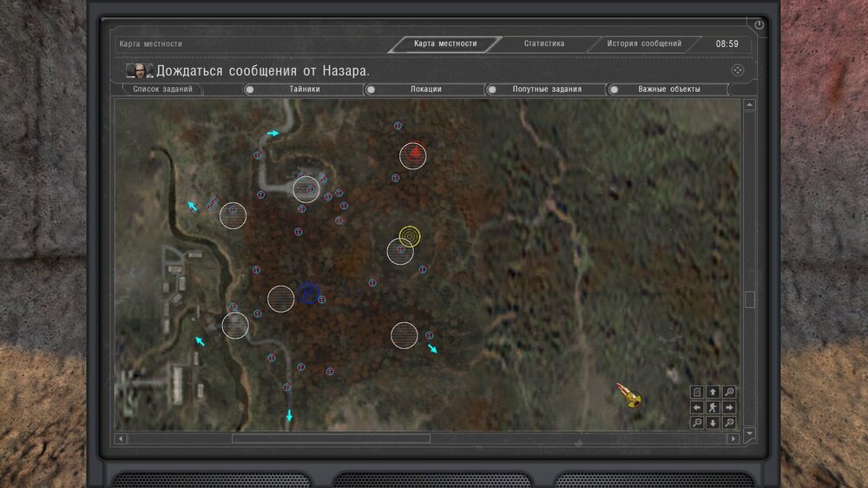Center map on player stalker icon
The image size is (868, 488).
(x=713, y=407)
